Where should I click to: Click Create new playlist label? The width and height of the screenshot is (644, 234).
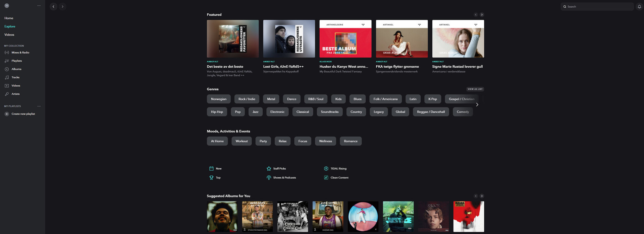click(x=23, y=114)
